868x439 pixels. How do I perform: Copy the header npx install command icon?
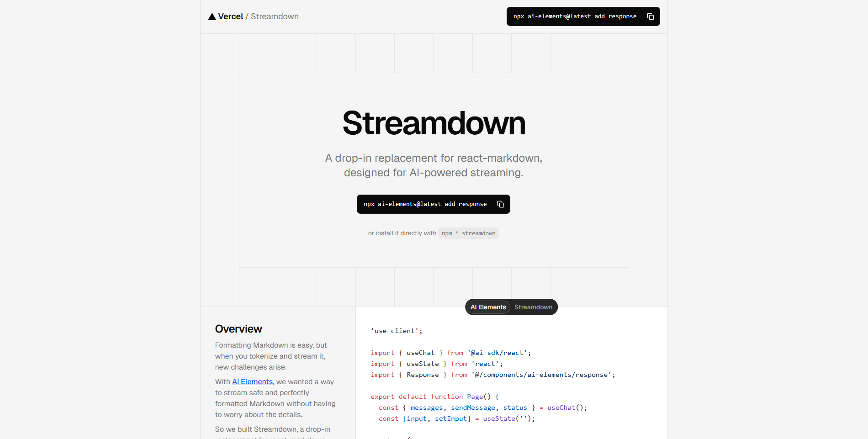[x=651, y=16]
